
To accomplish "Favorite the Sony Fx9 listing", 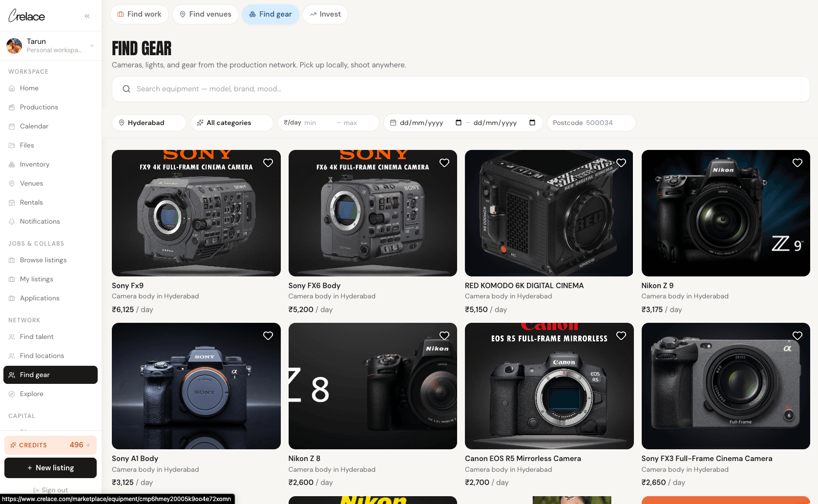I will coord(268,163).
